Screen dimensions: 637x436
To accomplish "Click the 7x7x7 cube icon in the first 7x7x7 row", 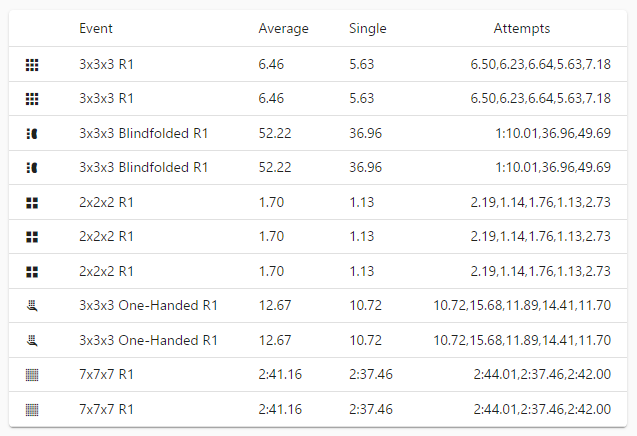I will coord(32,375).
